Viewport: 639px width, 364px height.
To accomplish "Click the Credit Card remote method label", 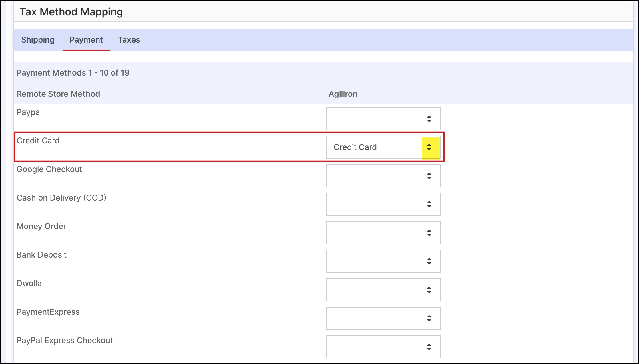I will click(x=38, y=141).
